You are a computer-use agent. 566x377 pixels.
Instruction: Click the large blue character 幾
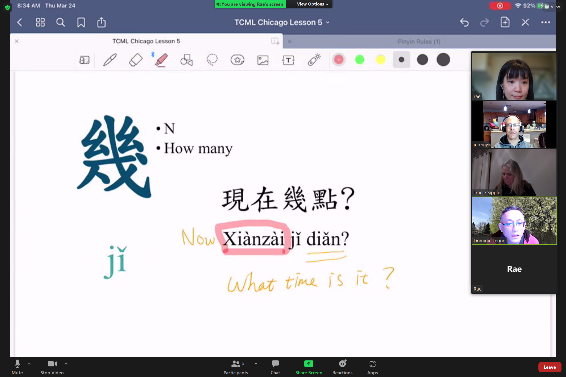(x=114, y=157)
